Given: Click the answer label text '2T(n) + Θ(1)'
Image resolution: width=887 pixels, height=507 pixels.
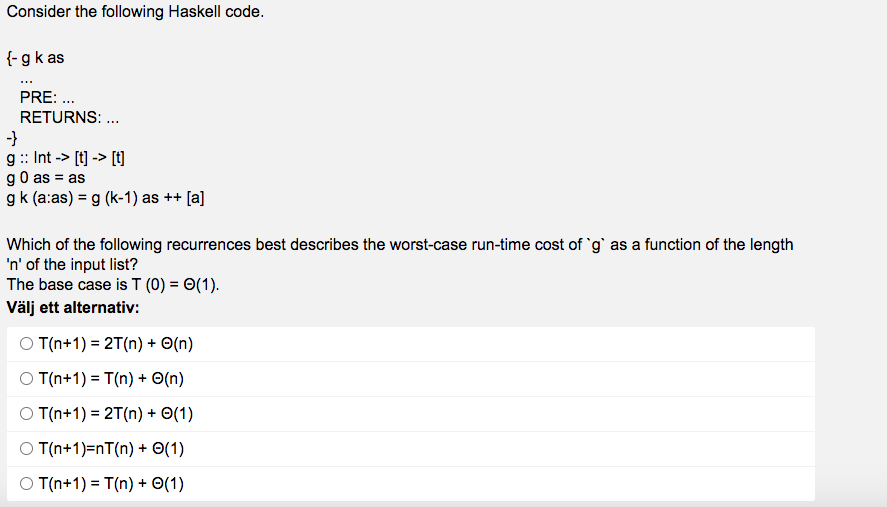Looking at the screenshot, I should (148, 414).
